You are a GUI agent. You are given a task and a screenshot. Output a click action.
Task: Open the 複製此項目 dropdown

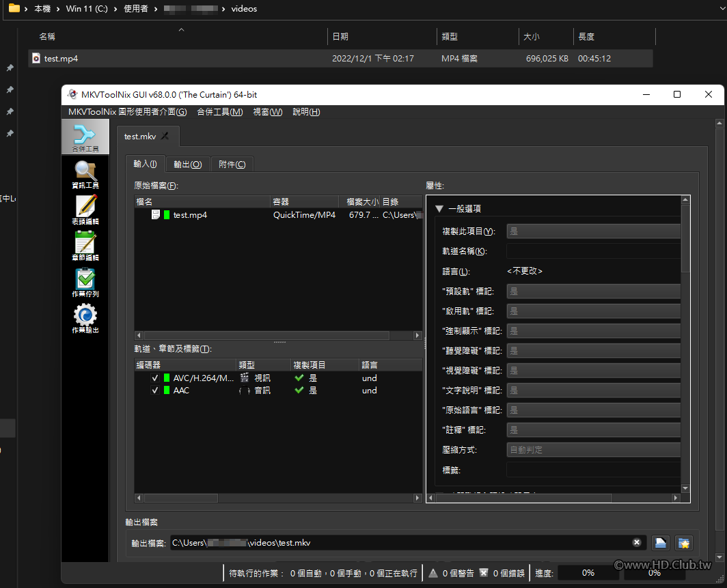pos(593,232)
